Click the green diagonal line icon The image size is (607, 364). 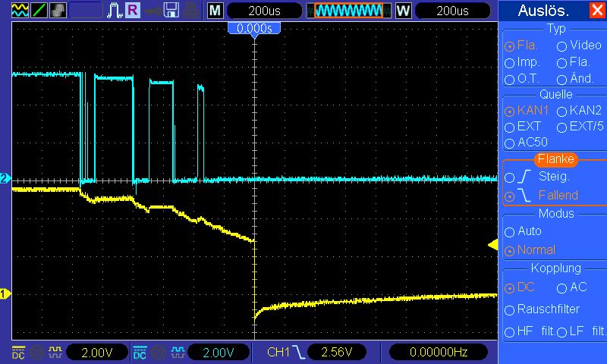[x=38, y=11]
